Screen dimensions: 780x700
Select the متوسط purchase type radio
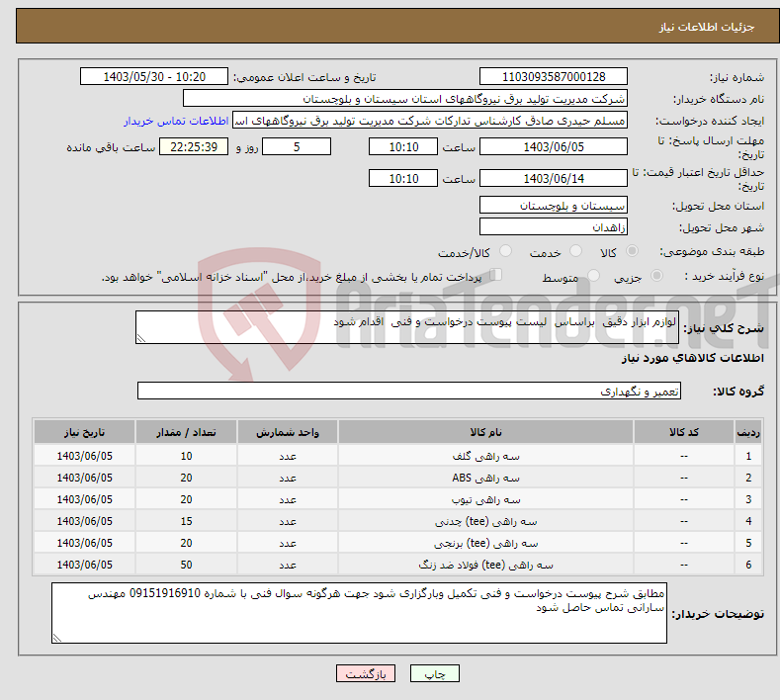coord(593,276)
